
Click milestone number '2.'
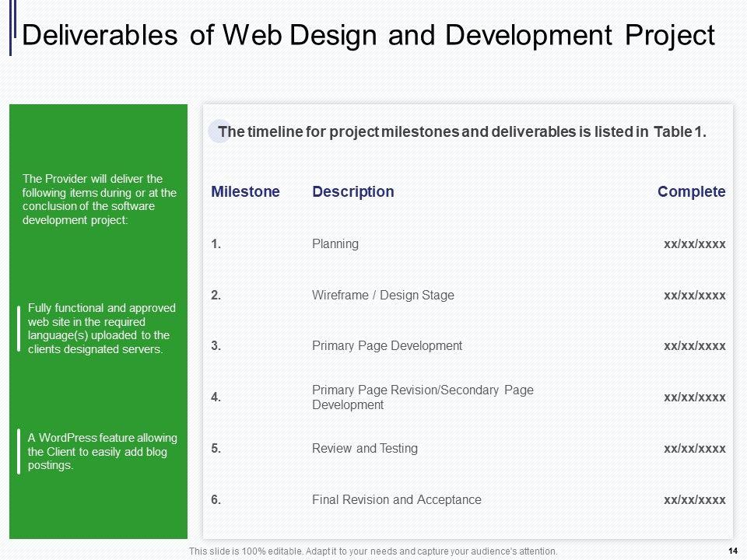point(216,296)
